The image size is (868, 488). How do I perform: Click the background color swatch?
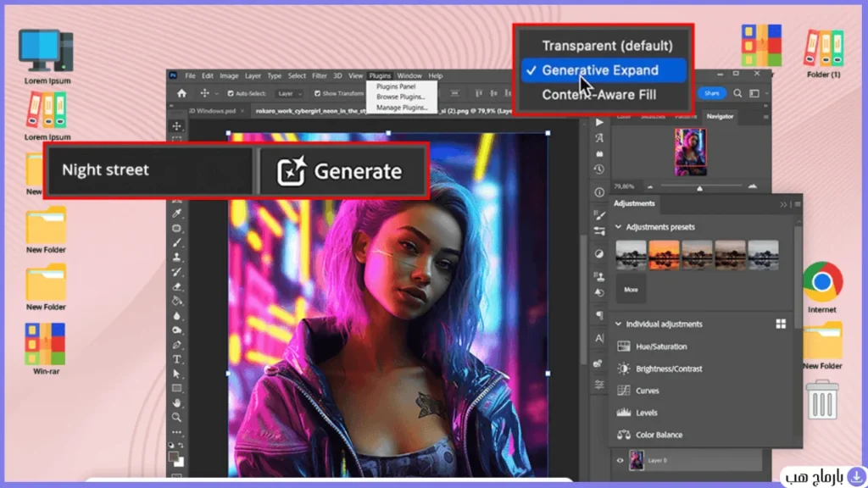[x=180, y=463]
